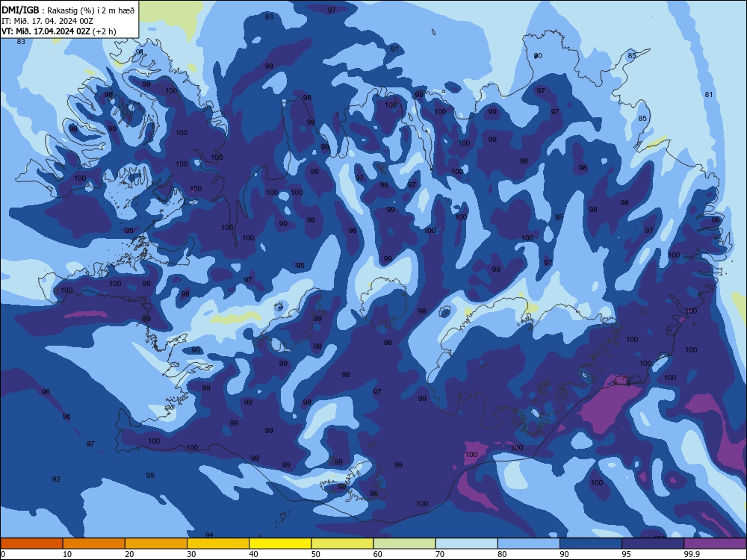
Task: Click the map title 'DMI/IGB : Rakastig (%) í 2 m hæð'
Action: (x=68, y=10)
